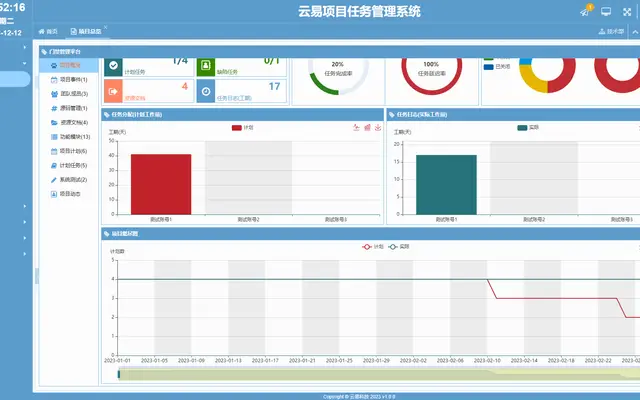Expand the first left navigation arrow

(x=24, y=47)
